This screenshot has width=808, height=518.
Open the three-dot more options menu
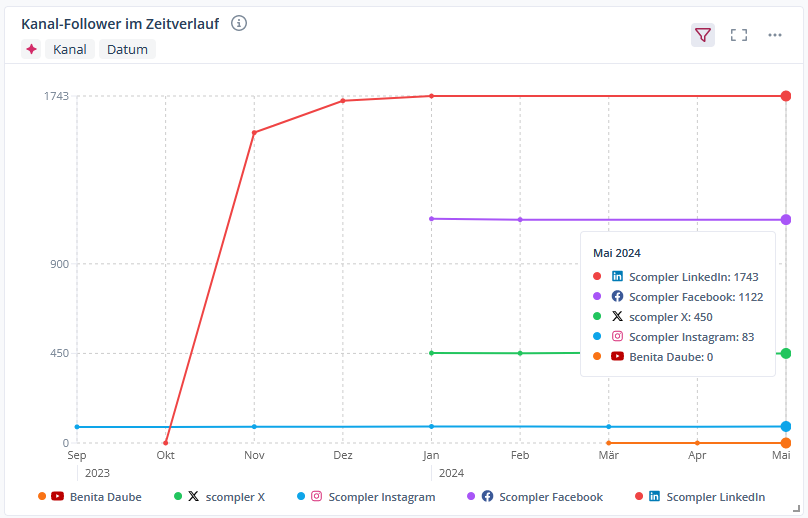[x=775, y=35]
